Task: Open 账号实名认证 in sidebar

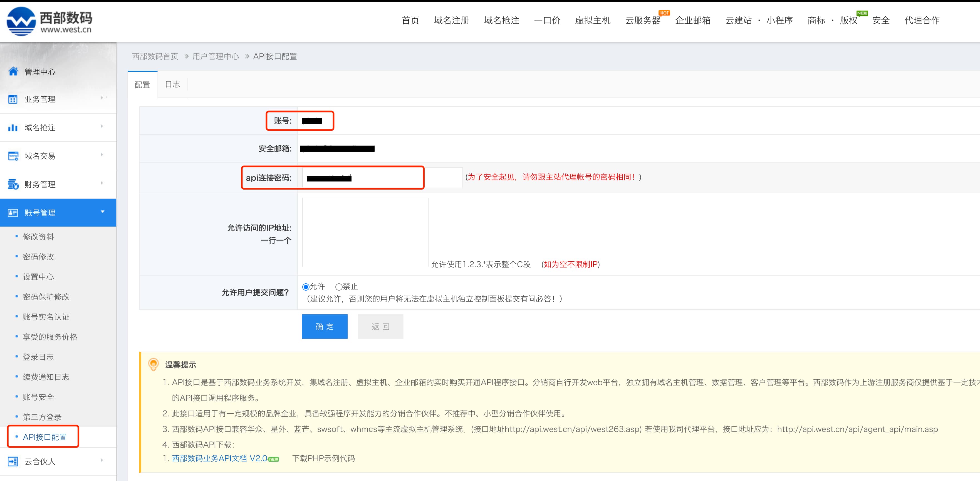Action: pyautogui.click(x=46, y=317)
